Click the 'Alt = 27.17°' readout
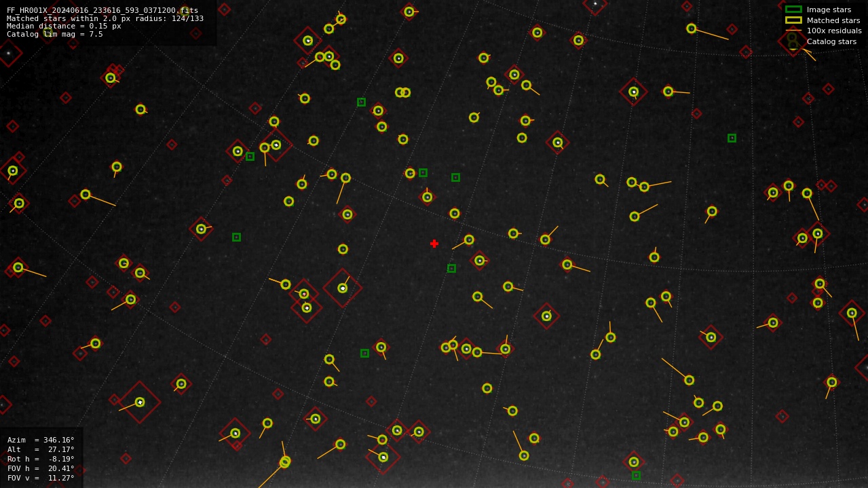 (x=41, y=449)
